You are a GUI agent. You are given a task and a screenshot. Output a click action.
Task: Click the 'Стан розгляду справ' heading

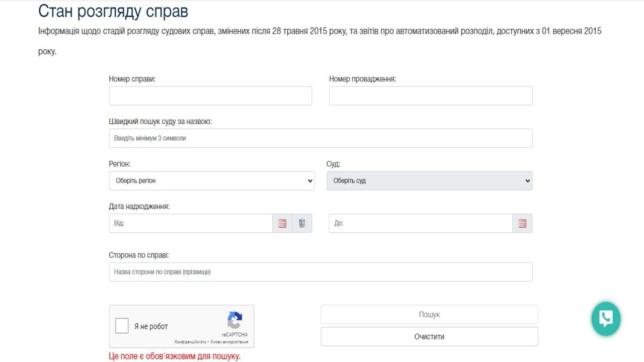[113, 11]
